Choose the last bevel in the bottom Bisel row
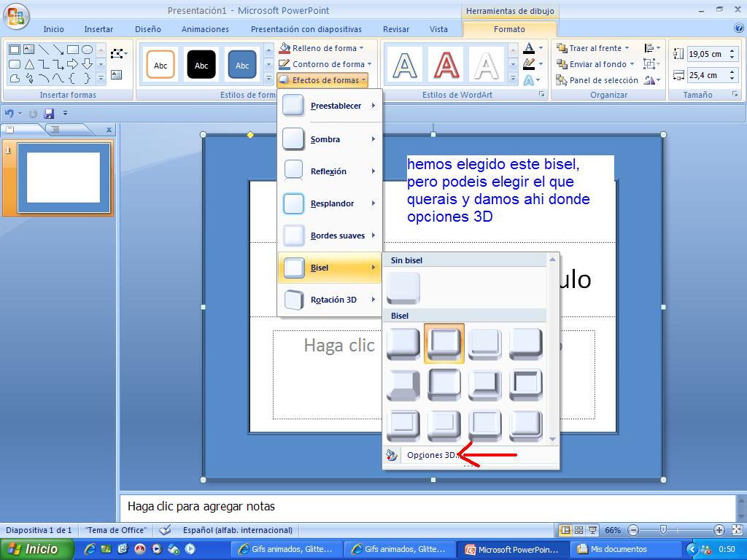 (526, 426)
